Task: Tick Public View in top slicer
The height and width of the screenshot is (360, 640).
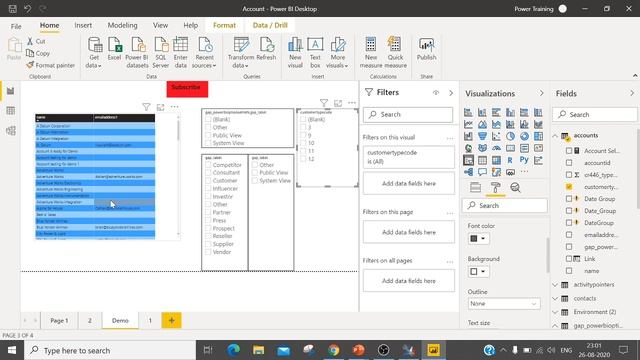Action: (x=208, y=135)
